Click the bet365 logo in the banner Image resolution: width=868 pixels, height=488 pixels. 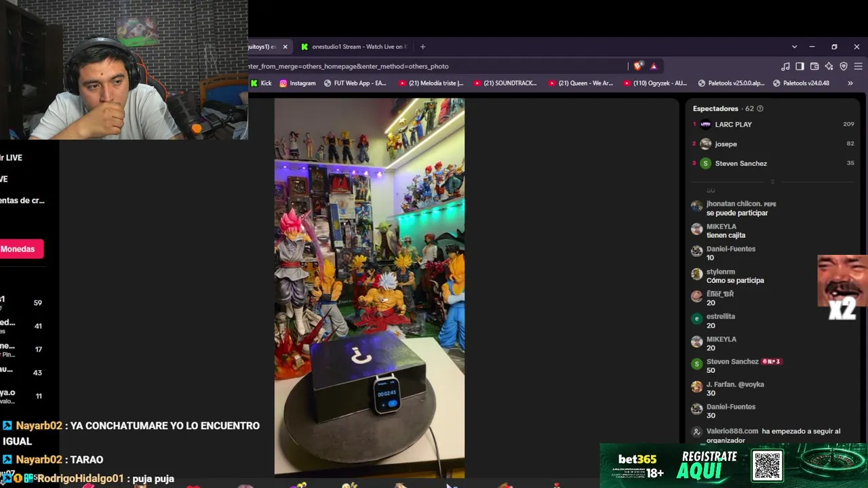click(x=637, y=460)
